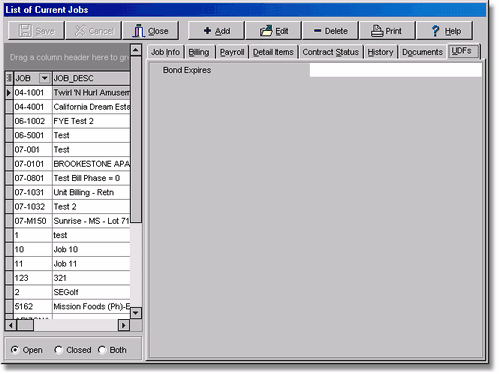Click the scroll down arrow in job list

[136, 313]
